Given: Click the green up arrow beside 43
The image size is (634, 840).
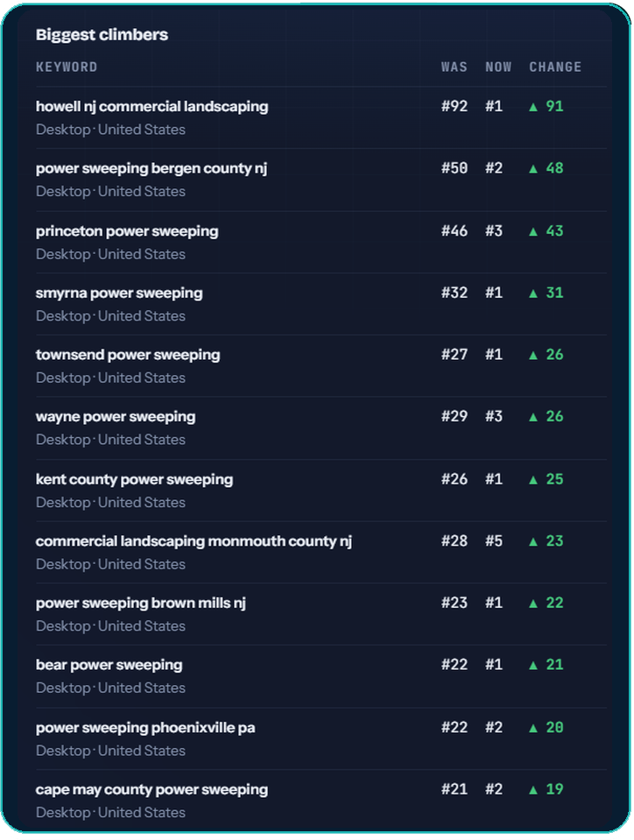Looking at the screenshot, I should [532, 231].
